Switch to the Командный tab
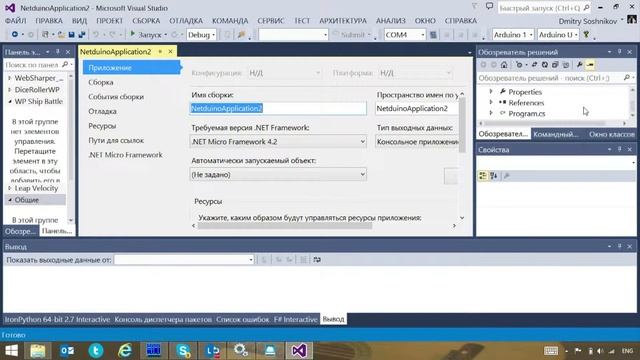This screenshot has height=360, width=640. coord(556,134)
